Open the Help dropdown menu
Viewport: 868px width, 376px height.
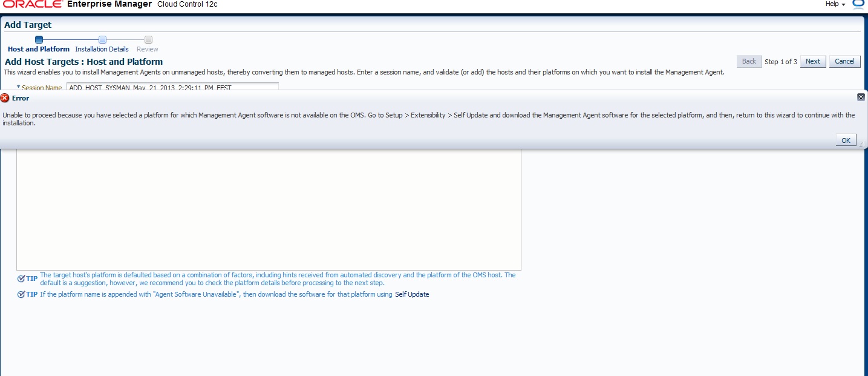(x=835, y=4)
